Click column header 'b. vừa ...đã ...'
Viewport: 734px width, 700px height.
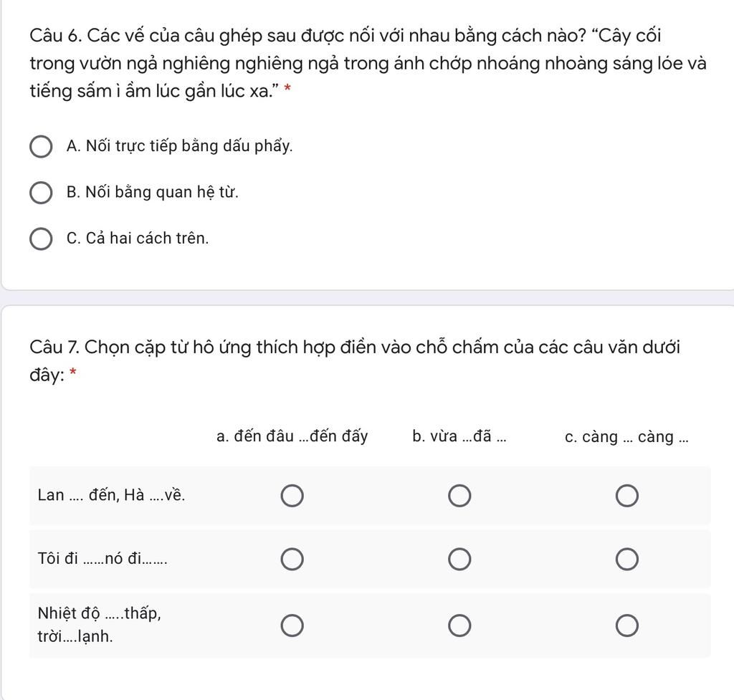pos(459,436)
